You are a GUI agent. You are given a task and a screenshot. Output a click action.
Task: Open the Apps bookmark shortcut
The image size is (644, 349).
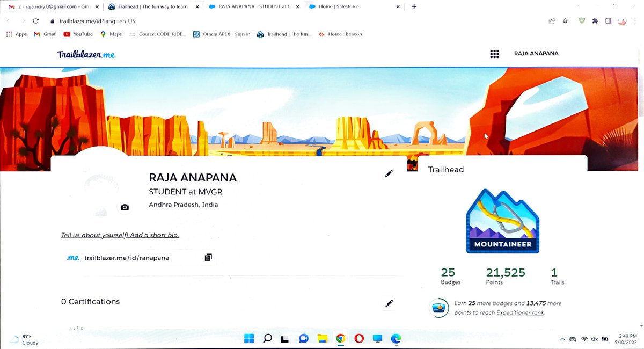point(17,34)
